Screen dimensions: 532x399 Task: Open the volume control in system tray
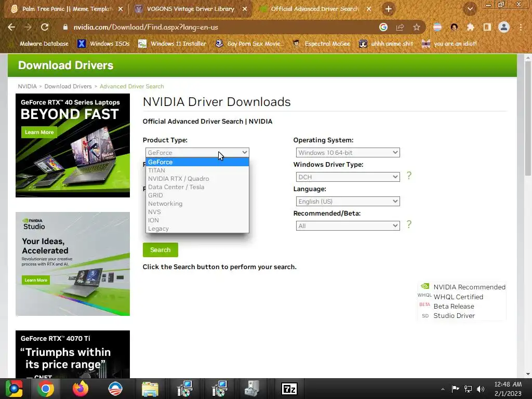tap(481, 389)
